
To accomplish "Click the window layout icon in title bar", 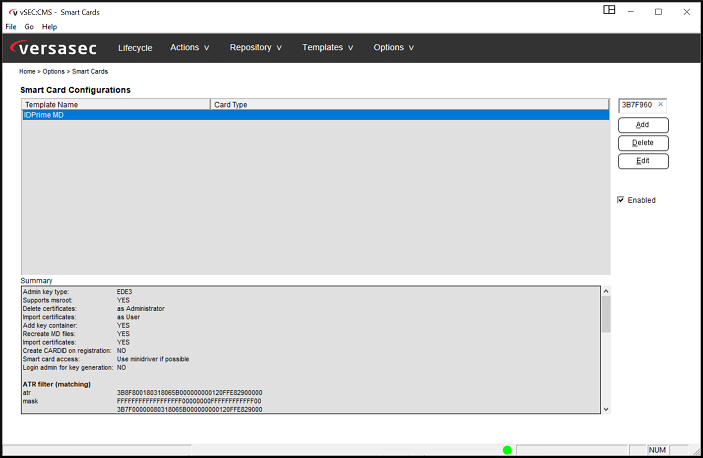I will pyautogui.click(x=609, y=10).
